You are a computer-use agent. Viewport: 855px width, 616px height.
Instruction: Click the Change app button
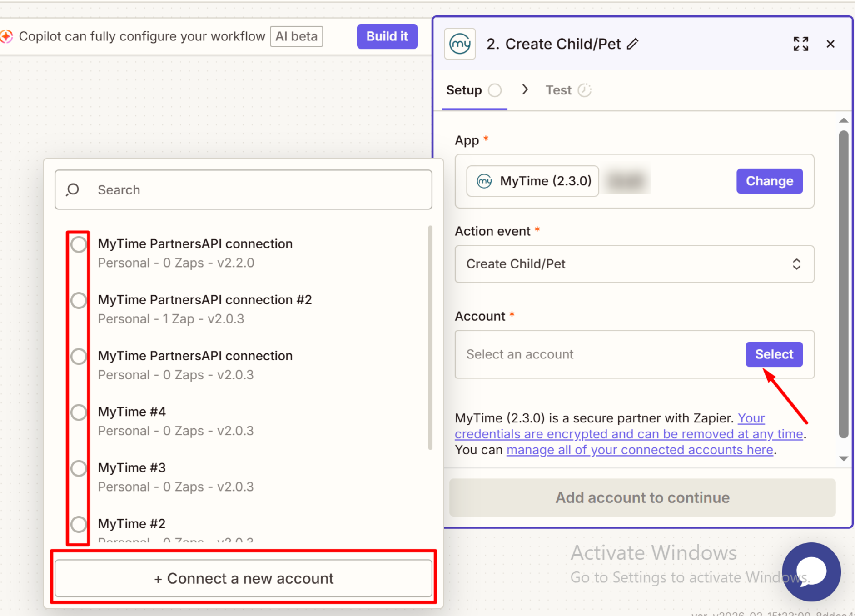tap(770, 181)
